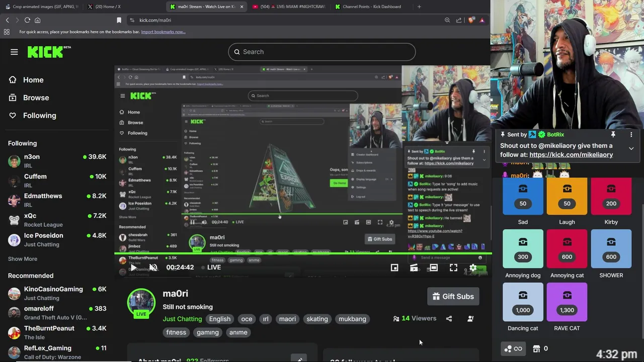Expand Following list with Show More
The height and width of the screenshot is (362, 644).
click(x=23, y=259)
